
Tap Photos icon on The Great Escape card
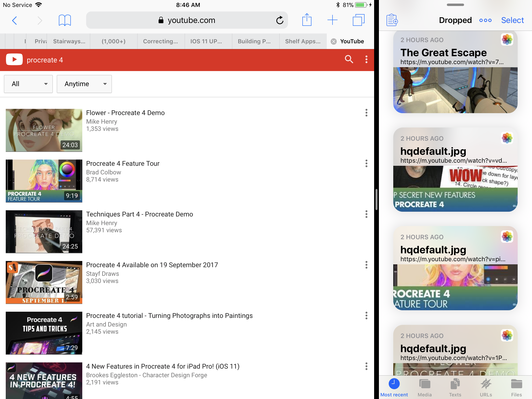pos(507,39)
